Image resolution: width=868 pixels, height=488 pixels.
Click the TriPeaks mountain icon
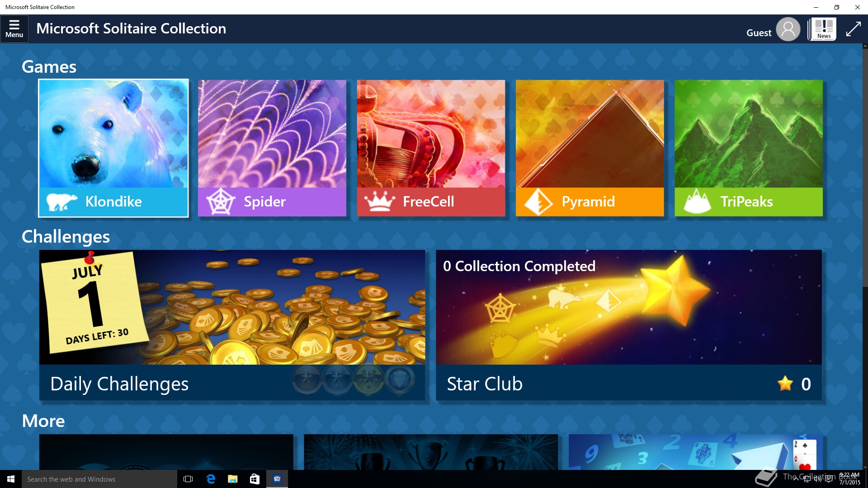click(697, 202)
